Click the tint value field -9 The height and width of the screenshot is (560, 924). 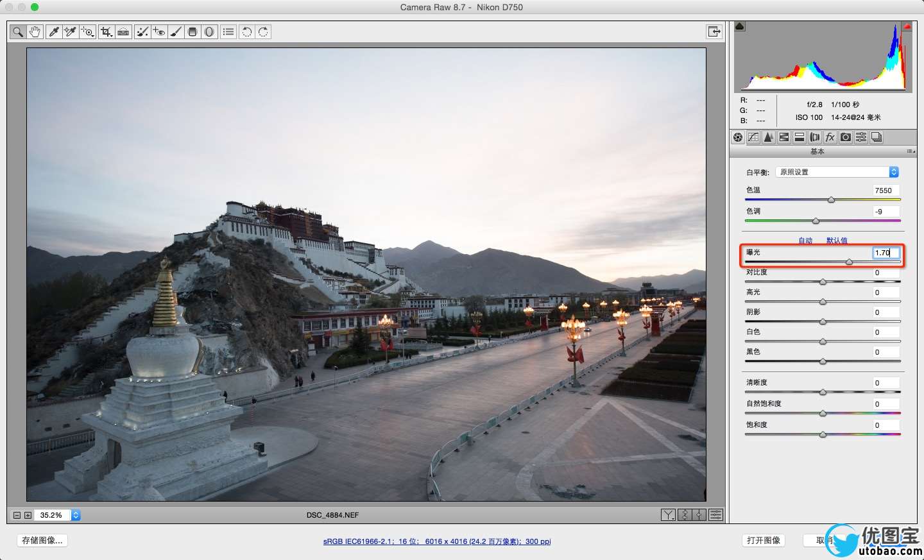pos(886,212)
